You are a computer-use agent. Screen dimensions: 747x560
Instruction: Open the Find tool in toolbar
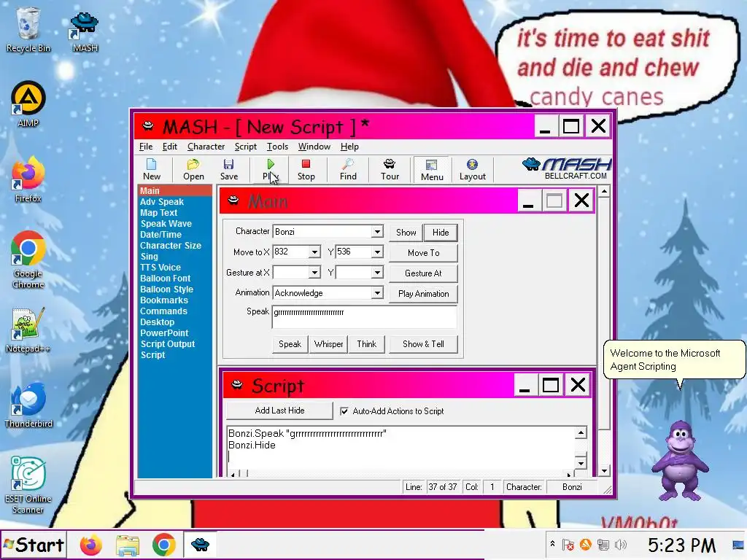(x=348, y=169)
